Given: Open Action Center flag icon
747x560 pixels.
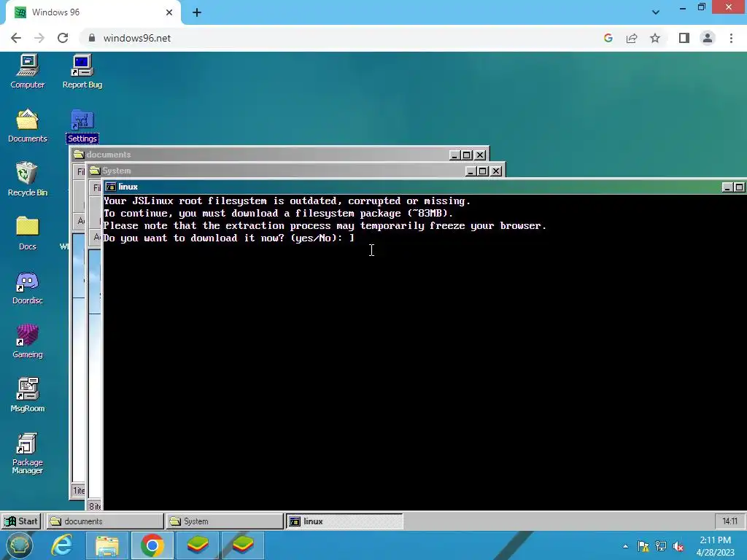Looking at the screenshot, I should 643,546.
